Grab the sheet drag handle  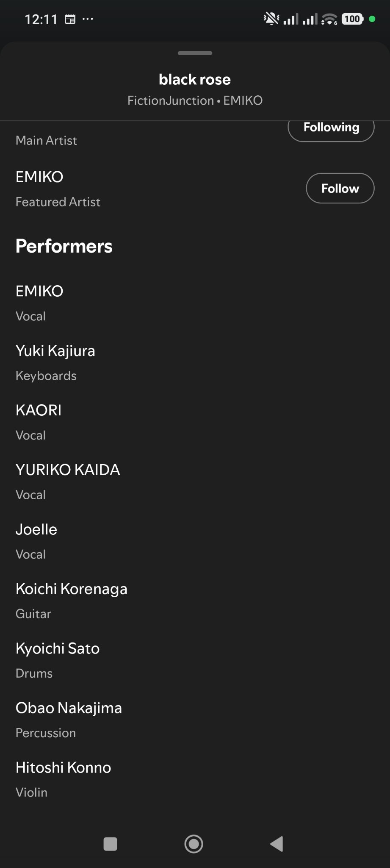pos(195,53)
